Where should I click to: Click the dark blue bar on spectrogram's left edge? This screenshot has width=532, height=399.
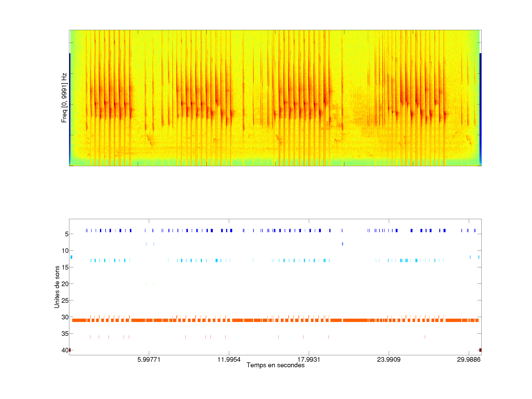point(70,108)
